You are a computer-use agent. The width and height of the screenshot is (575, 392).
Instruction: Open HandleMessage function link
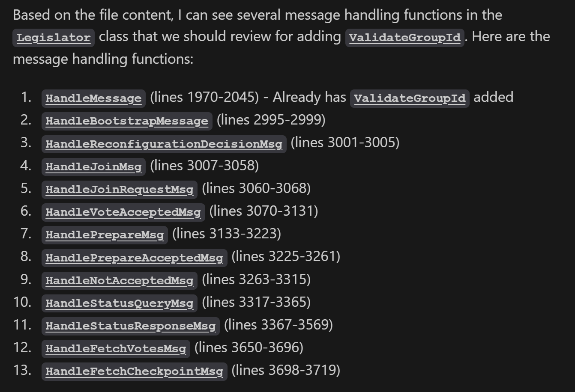93,98
